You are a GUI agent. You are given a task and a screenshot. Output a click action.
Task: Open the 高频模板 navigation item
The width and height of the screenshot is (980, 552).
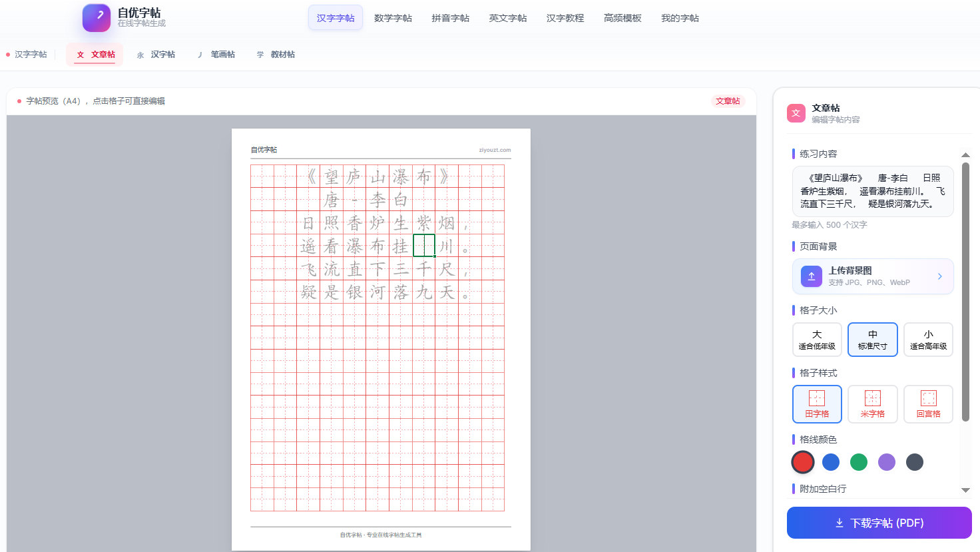click(622, 18)
